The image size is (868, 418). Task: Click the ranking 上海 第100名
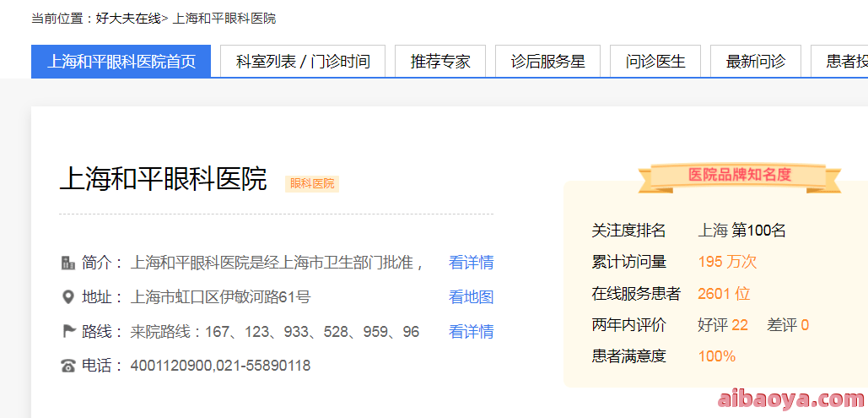pyautogui.click(x=741, y=231)
